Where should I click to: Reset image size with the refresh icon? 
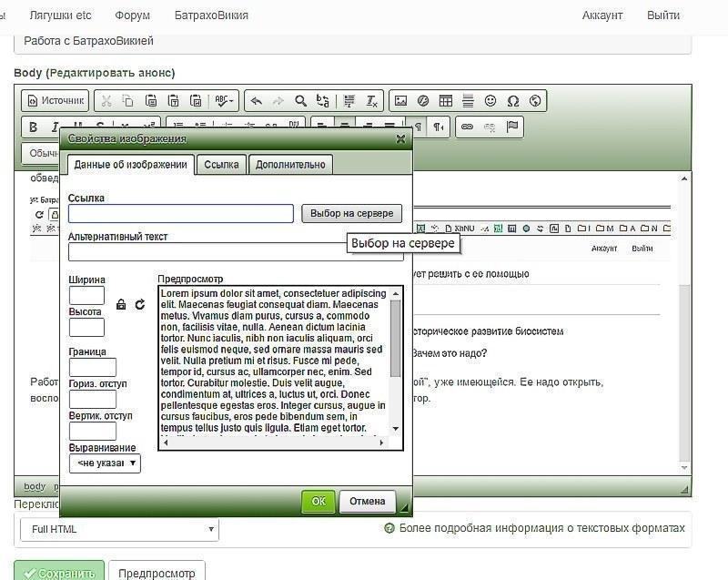[x=140, y=304]
